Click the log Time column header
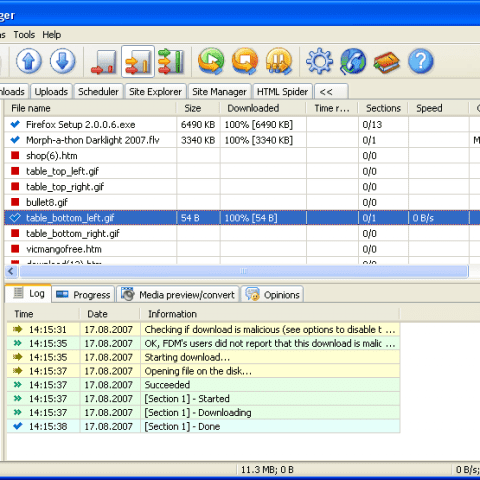Screen dimensions: 480x480 click(43, 314)
